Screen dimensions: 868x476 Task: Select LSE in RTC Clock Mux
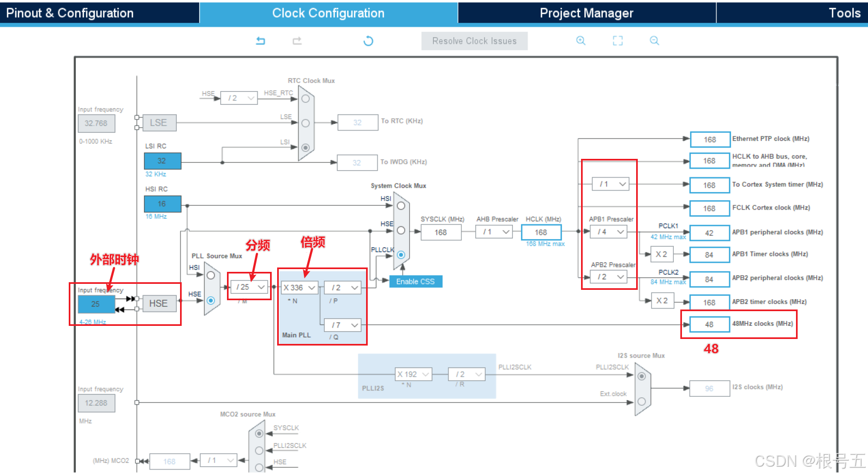(306, 123)
